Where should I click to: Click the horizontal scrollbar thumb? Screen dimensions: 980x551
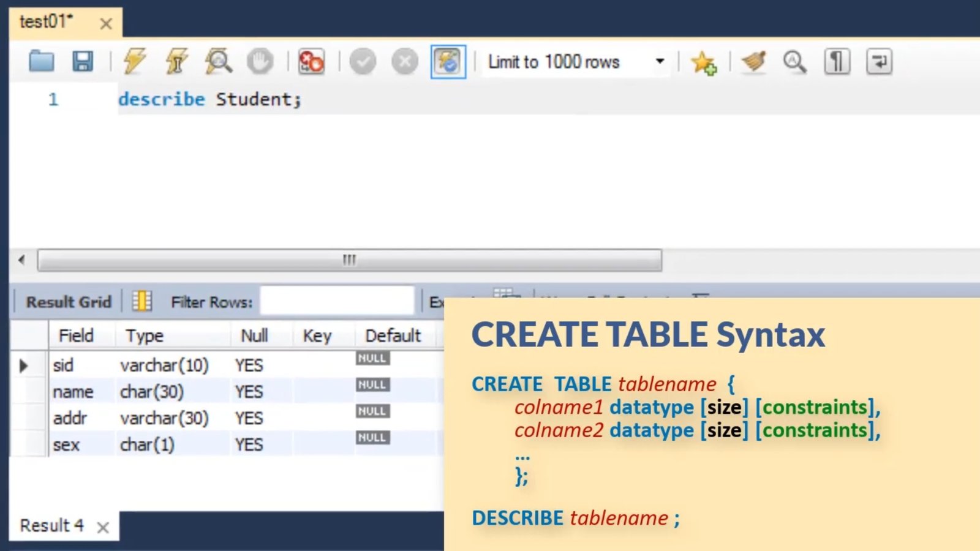coord(350,260)
